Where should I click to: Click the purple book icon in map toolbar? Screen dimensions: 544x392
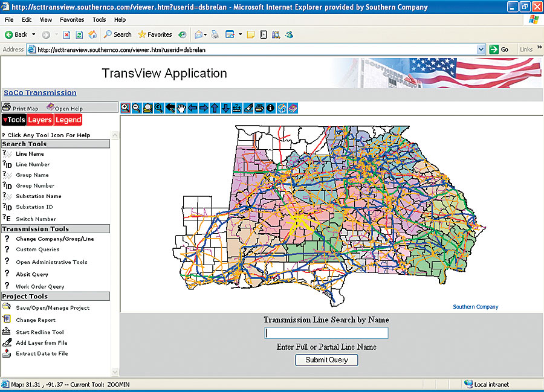293,108
